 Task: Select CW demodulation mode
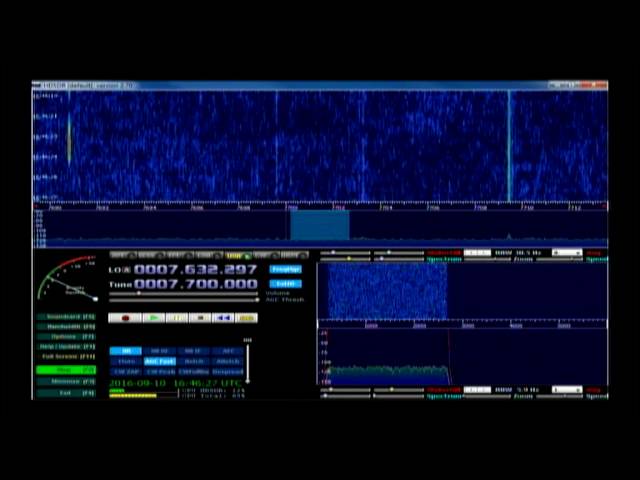point(266,256)
